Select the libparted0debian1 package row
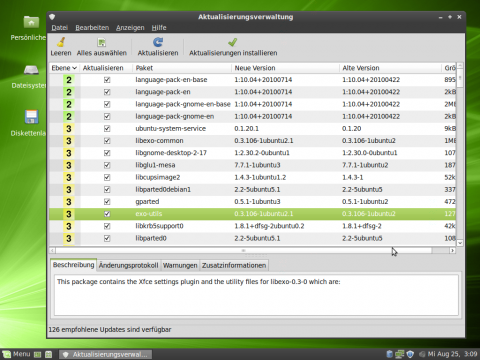This screenshot has height=360, width=480. pyautogui.click(x=252, y=190)
